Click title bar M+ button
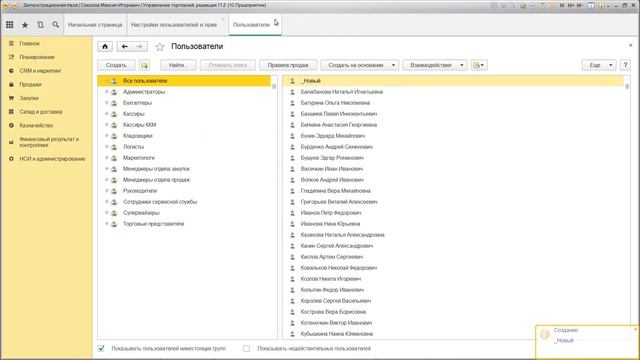Screen dimensions: 640x360 click(571, 5)
